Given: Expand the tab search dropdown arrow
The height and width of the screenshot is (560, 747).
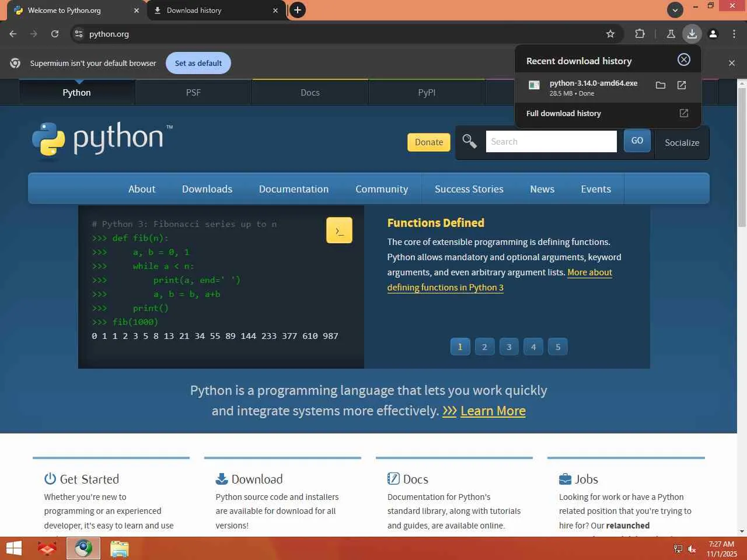Looking at the screenshot, I should [675, 10].
